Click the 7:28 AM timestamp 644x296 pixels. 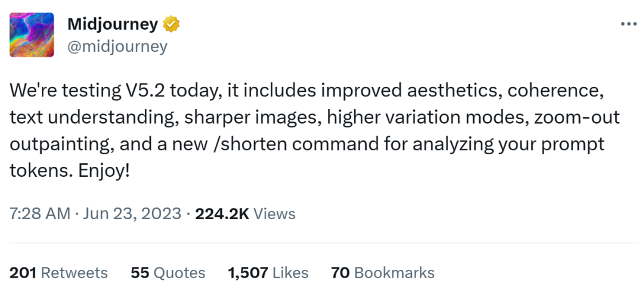(40, 214)
